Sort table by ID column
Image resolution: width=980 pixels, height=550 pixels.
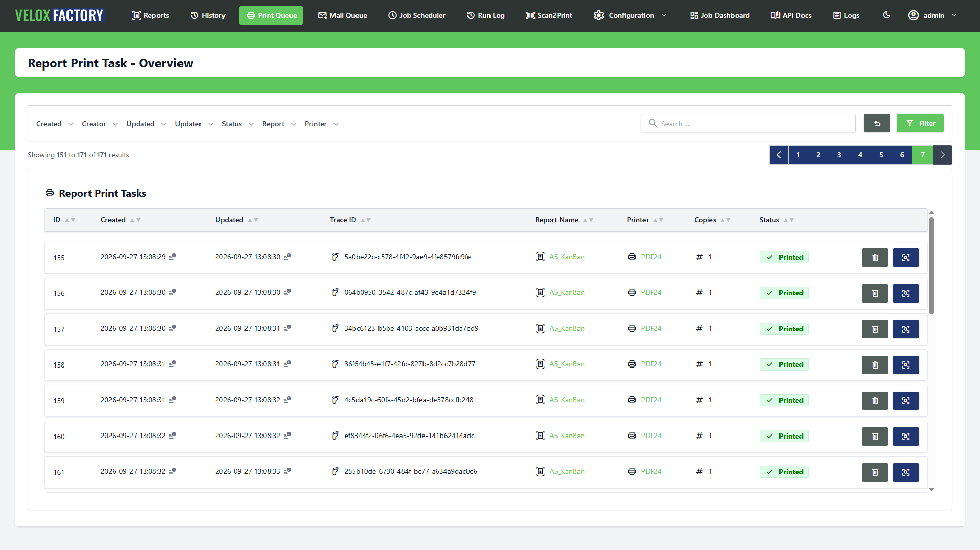pos(64,220)
